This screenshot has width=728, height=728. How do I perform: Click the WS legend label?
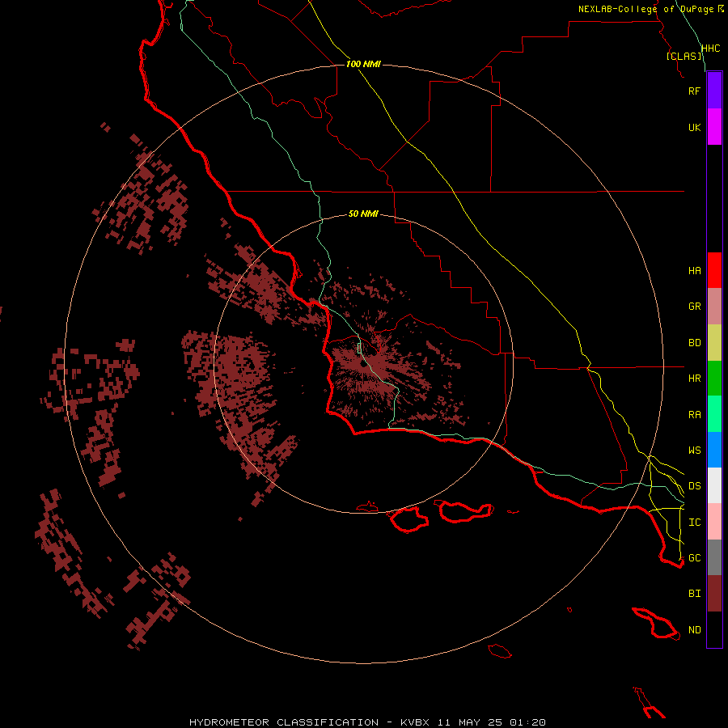[694, 450]
